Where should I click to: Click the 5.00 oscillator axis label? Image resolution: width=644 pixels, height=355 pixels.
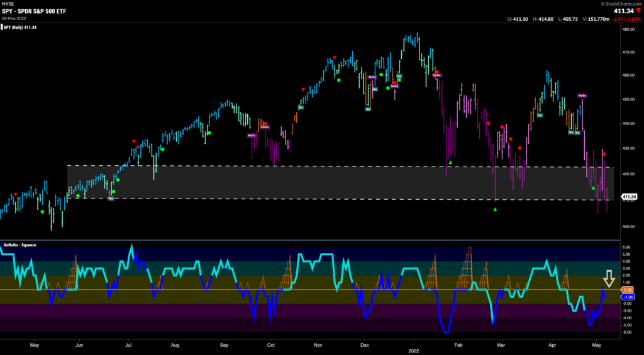point(627,254)
